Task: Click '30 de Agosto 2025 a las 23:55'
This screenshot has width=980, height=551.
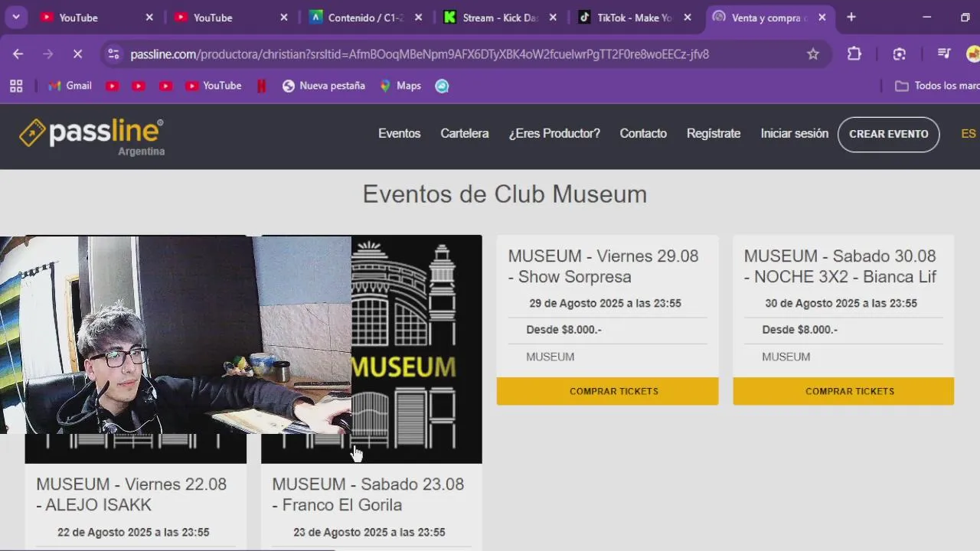Action: pos(841,303)
